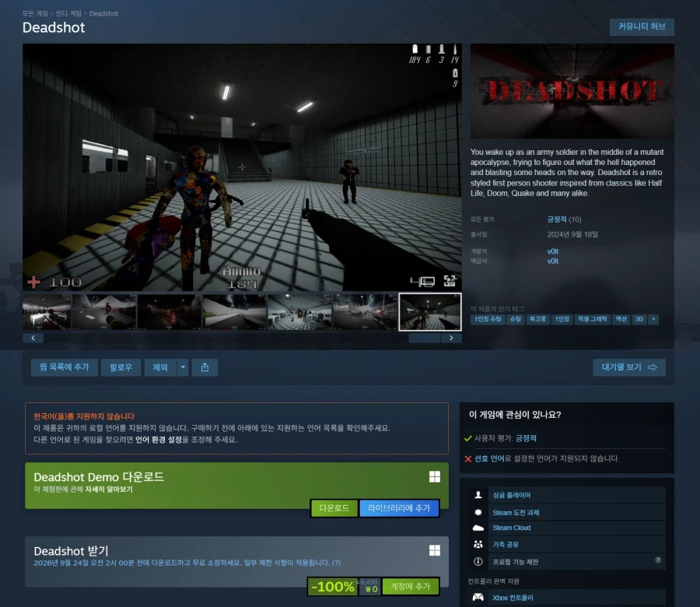Select the third screenshot thumbnail
Viewport: 700px width, 607px height.
(x=170, y=312)
